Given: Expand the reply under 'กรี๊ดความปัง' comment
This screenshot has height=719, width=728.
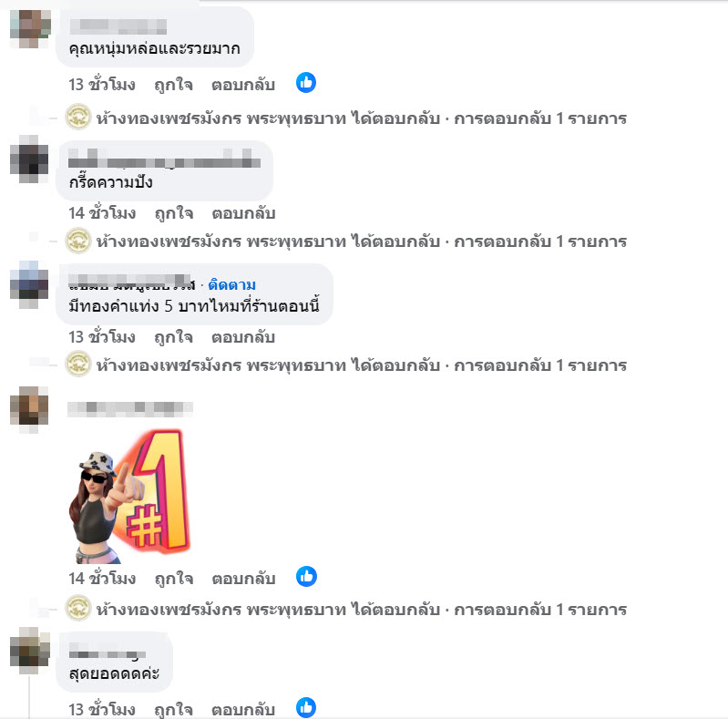Looking at the screenshot, I should tap(361, 241).
